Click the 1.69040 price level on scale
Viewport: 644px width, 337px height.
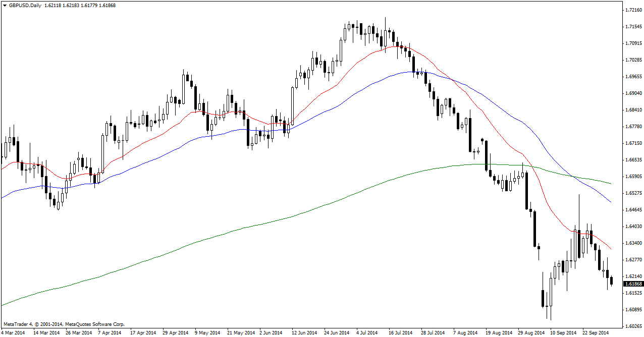(x=633, y=93)
